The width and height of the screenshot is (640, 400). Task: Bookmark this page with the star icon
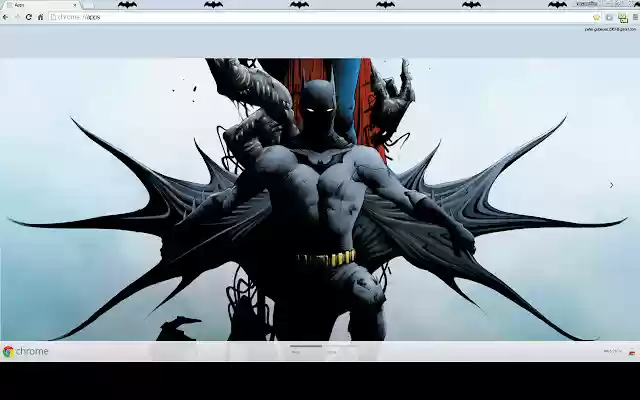(597, 17)
